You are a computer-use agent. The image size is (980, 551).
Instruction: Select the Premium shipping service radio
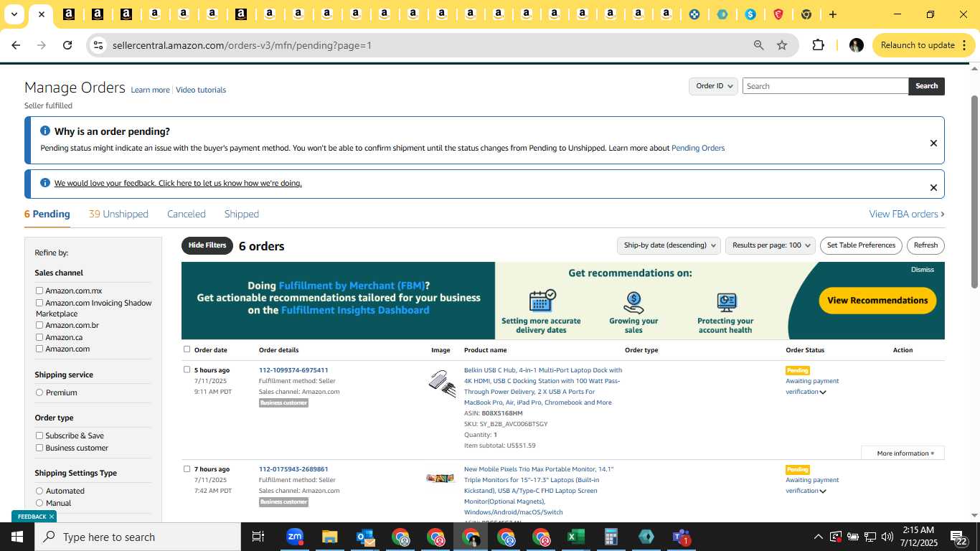[x=39, y=392]
